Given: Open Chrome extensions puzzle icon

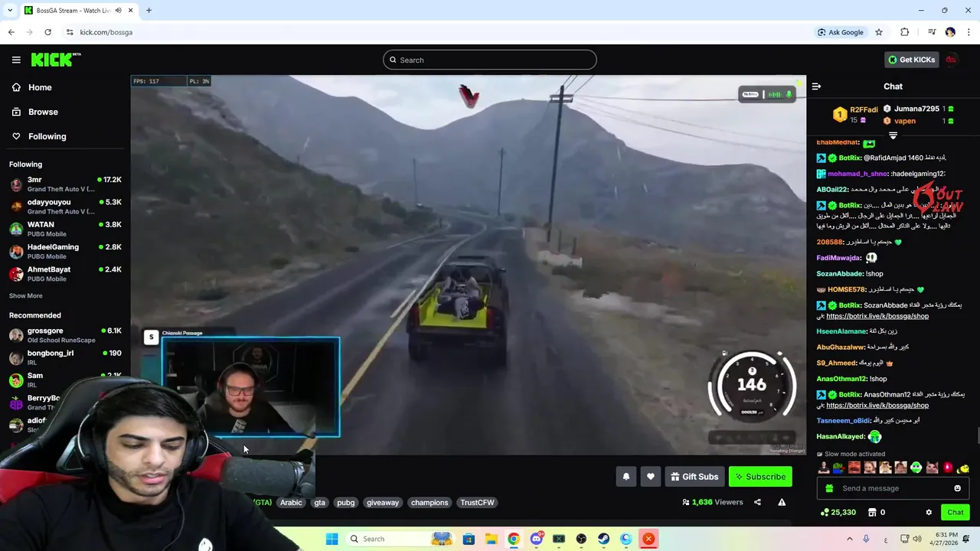Looking at the screenshot, I should pos(905,32).
